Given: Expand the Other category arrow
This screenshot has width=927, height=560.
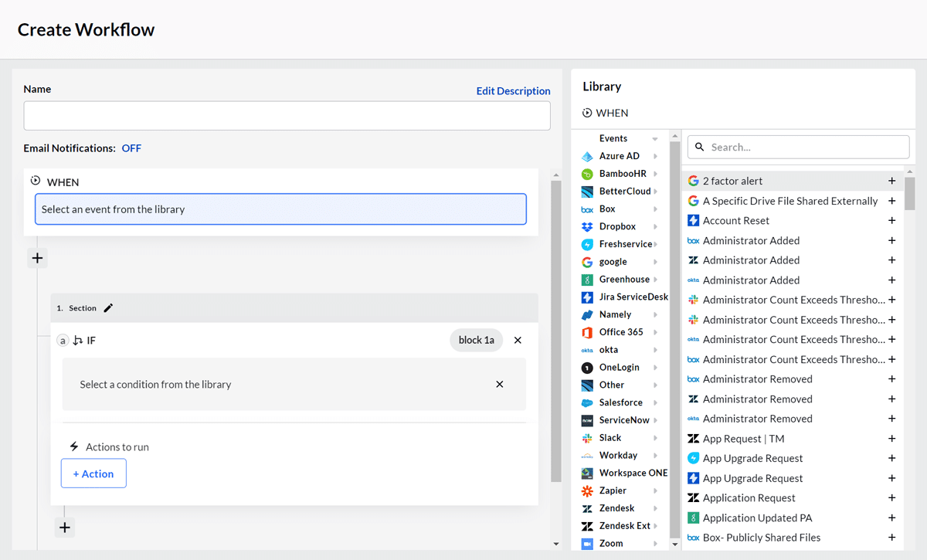Looking at the screenshot, I should 655,385.
